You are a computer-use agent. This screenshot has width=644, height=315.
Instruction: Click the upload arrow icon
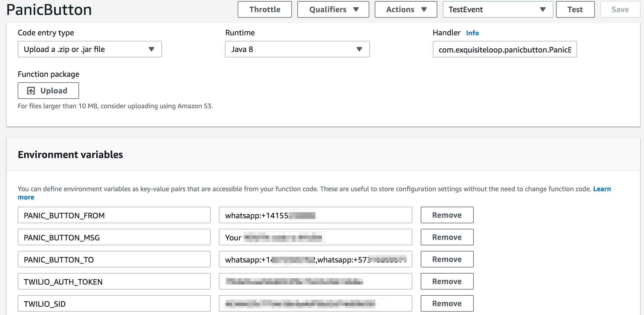(31, 91)
